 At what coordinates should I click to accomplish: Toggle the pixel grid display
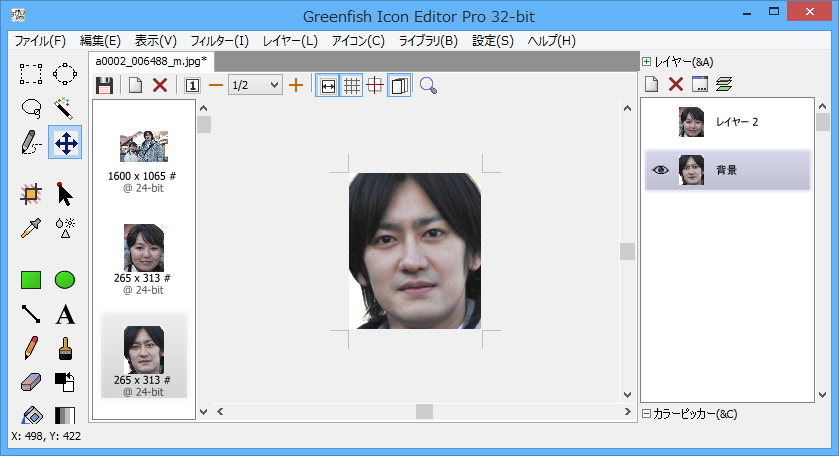[x=352, y=86]
